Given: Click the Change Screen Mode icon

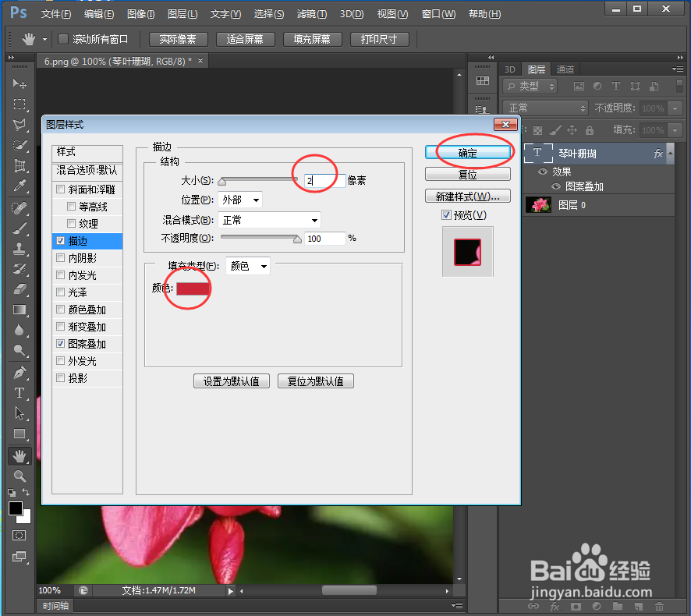Looking at the screenshot, I should pos(19,557).
